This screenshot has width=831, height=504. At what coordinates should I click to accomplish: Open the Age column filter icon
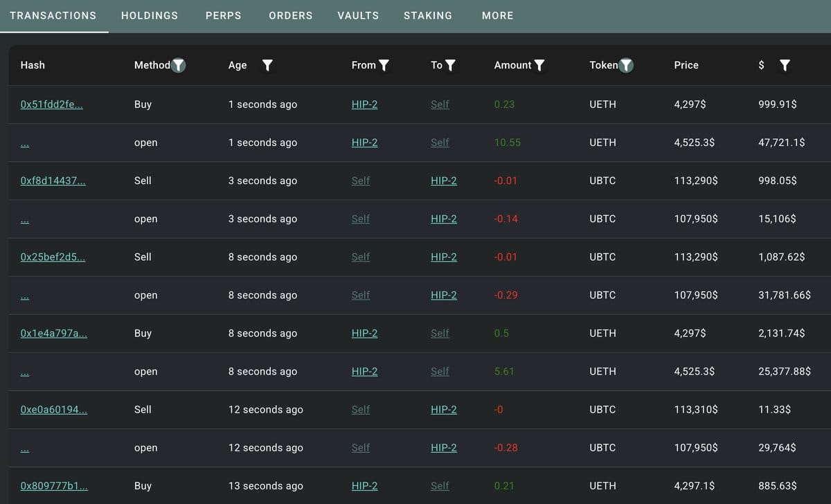[267, 65]
